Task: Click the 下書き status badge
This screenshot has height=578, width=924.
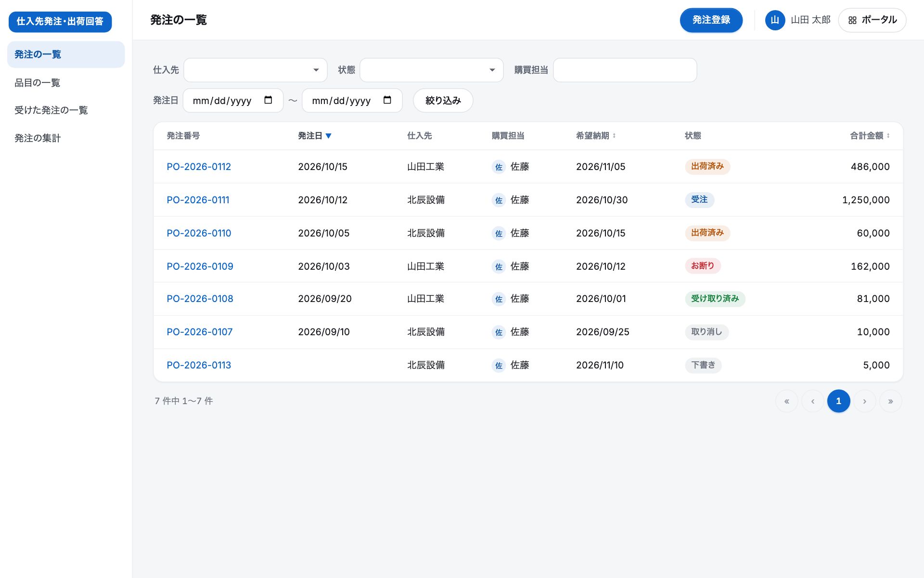Action: coord(703,365)
